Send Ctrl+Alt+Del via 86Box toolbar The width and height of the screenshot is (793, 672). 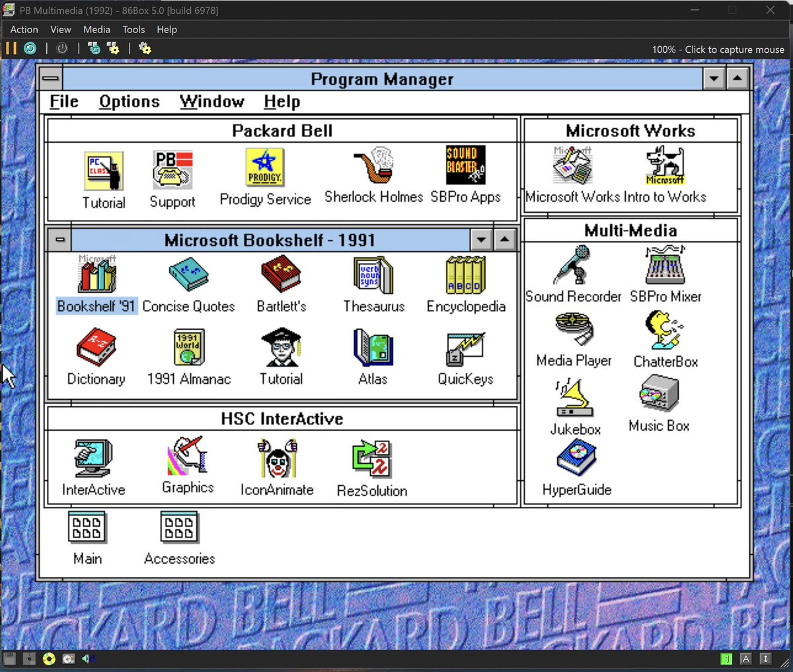click(94, 48)
